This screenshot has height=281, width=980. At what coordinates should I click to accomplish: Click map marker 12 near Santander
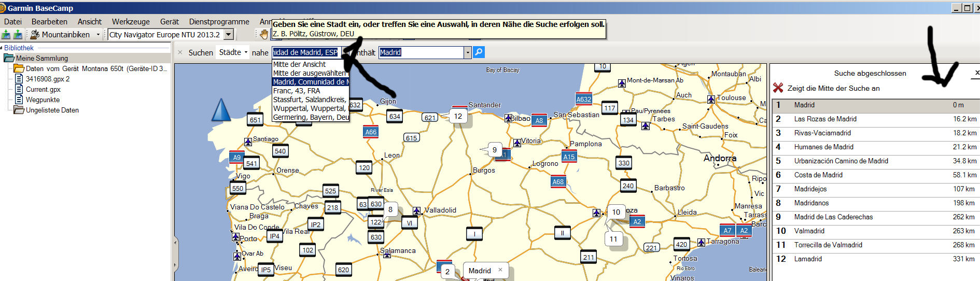pos(458,116)
